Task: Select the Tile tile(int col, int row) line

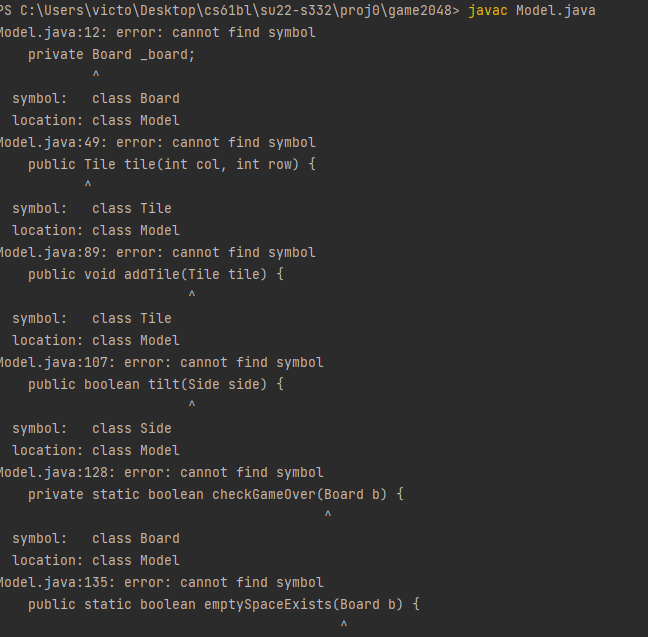Action: (x=171, y=164)
